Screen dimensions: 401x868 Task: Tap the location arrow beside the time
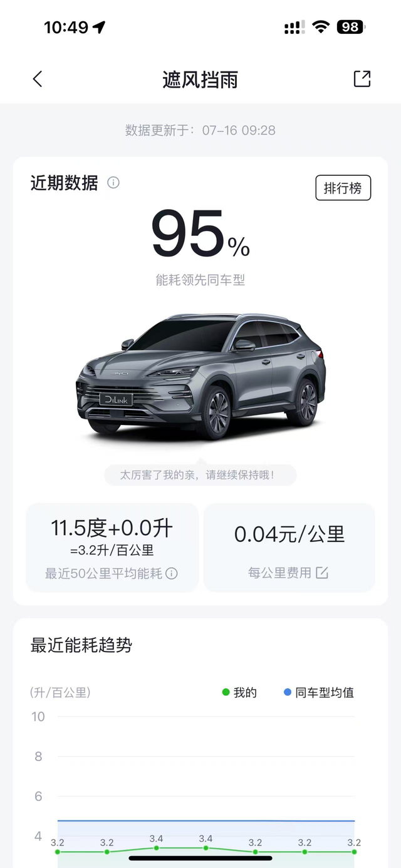[98, 27]
